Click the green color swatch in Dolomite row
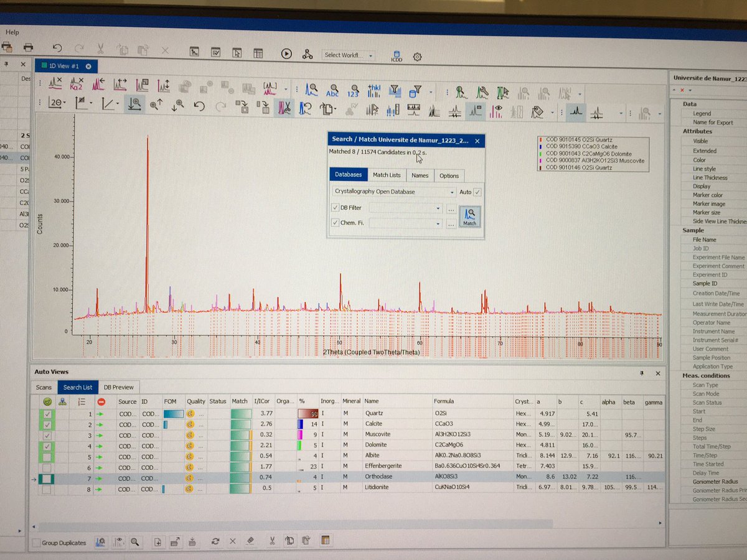Viewport: 747px width, 560px height. tap(300, 446)
